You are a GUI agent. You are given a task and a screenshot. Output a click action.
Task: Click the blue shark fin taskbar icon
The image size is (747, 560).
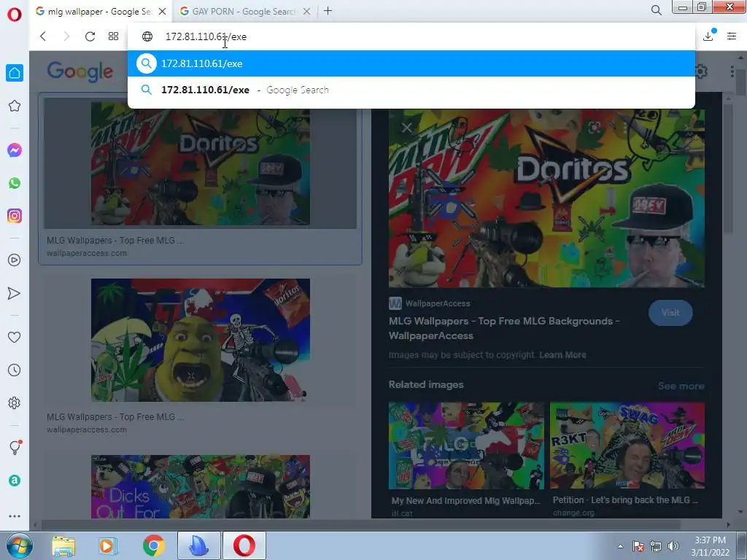tap(199, 545)
